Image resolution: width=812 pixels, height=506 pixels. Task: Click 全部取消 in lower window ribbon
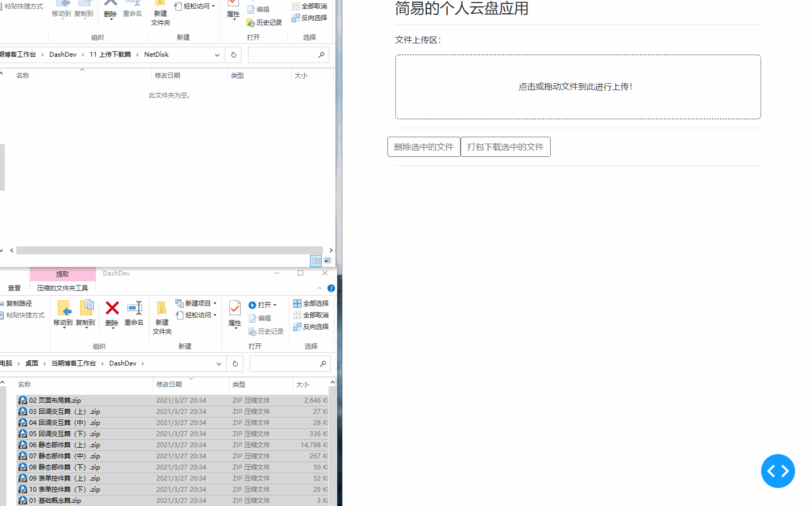pyautogui.click(x=311, y=315)
